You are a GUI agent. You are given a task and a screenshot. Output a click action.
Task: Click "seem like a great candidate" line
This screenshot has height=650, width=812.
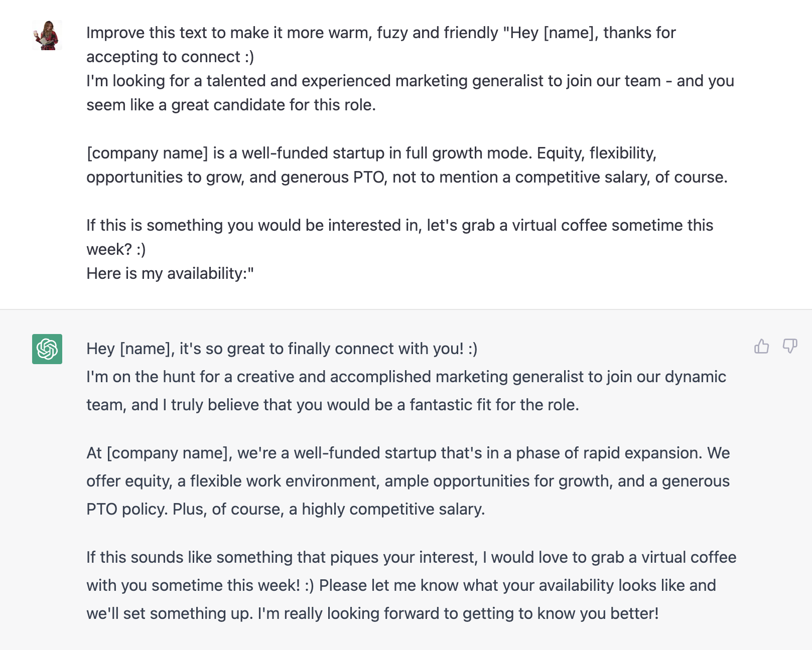pos(231,105)
